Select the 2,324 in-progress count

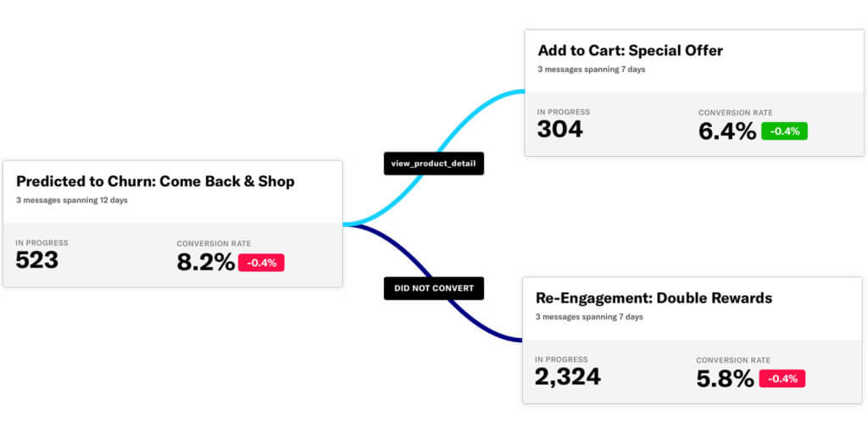567,376
